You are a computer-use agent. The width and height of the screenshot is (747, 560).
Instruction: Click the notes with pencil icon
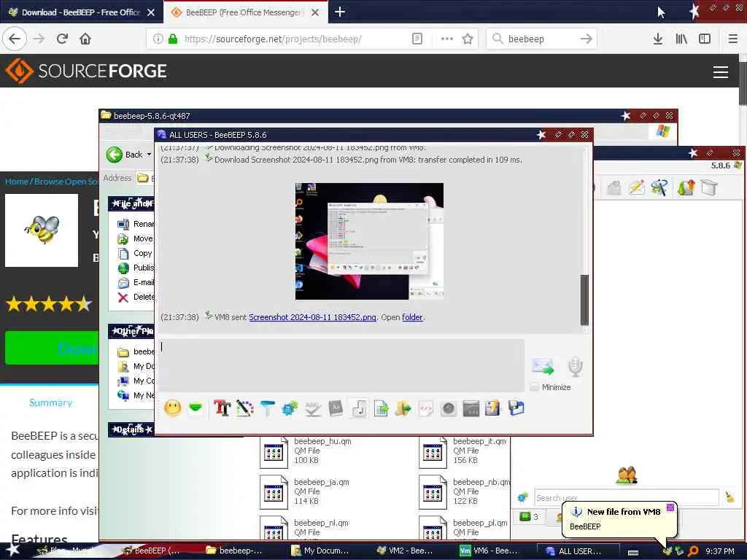coord(492,408)
